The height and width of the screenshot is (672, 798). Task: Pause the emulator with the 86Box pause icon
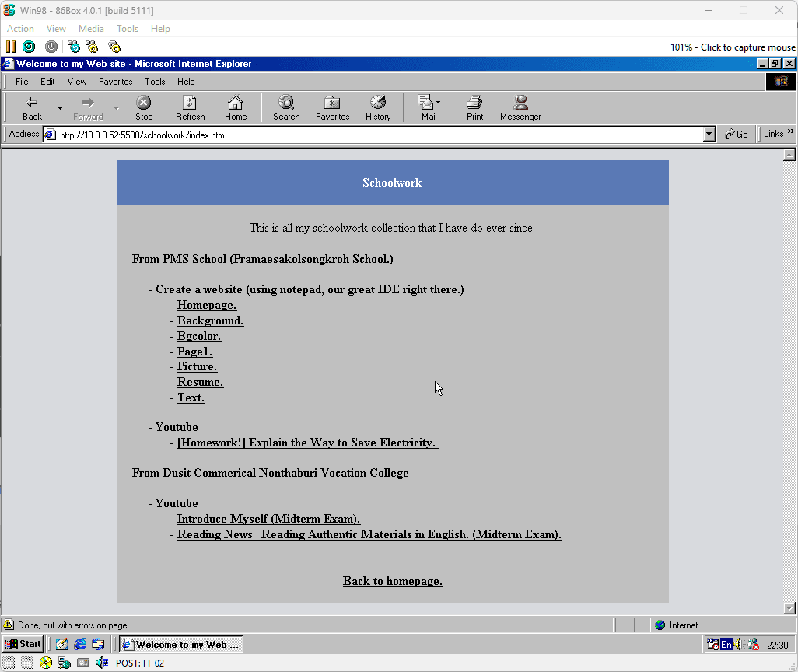click(x=11, y=47)
